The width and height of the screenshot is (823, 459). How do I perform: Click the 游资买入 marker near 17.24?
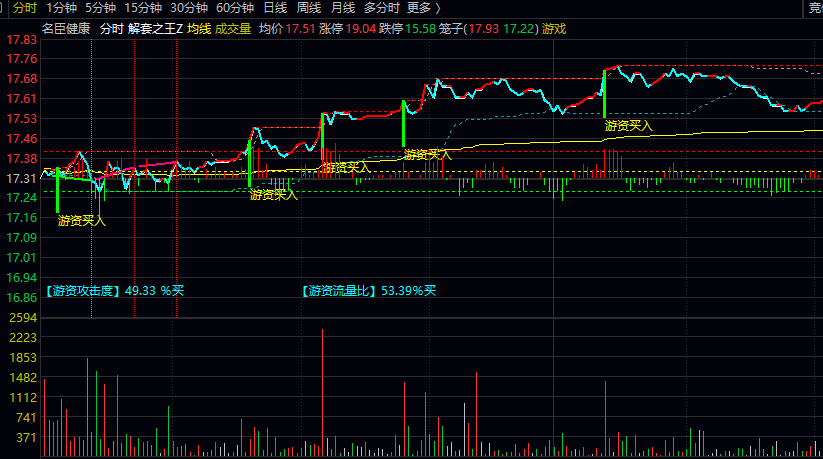click(x=274, y=194)
